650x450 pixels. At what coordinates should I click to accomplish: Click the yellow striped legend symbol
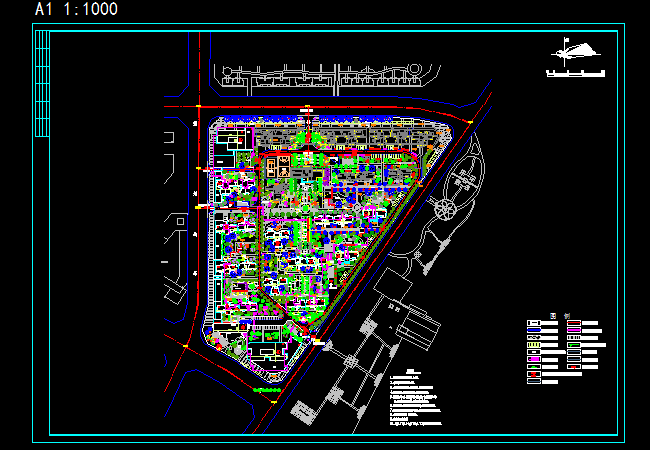534,343
